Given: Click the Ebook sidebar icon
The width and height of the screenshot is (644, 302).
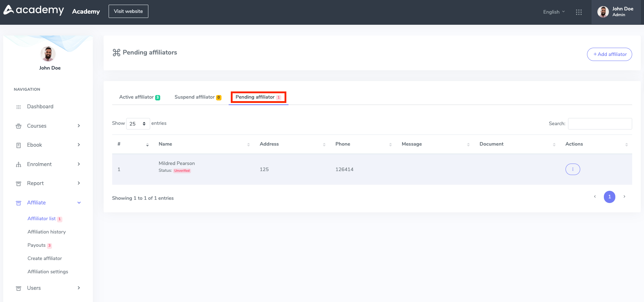Looking at the screenshot, I should [x=19, y=145].
